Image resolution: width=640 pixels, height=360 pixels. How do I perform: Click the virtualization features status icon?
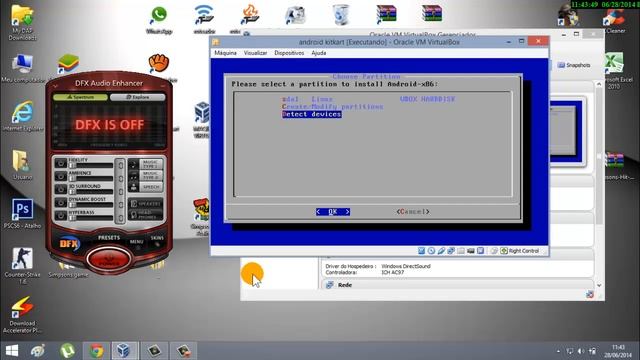[480, 251]
